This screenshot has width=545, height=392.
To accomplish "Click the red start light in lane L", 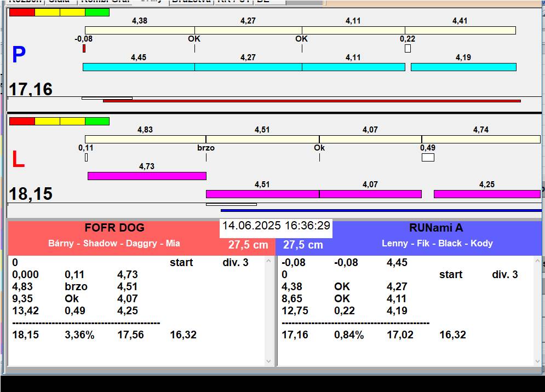I will [x=22, y=121].
